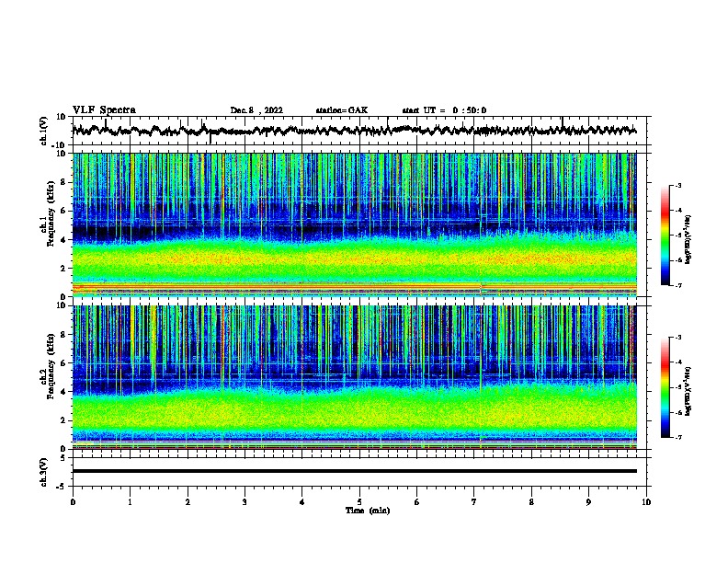Click the ch.1 spectrogram "8" kHz tick label

63,182
